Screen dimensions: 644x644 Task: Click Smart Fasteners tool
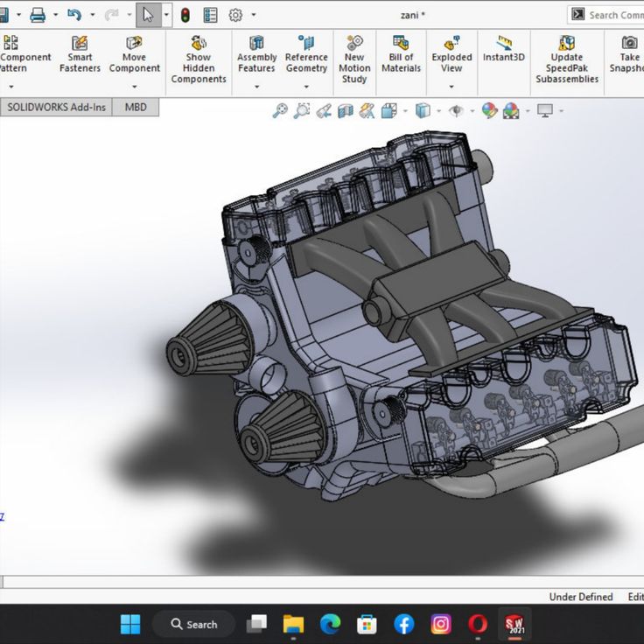pos(80,54)
